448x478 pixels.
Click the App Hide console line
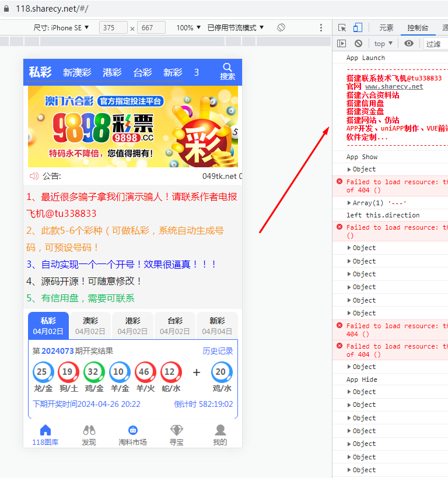pos(362,379)
